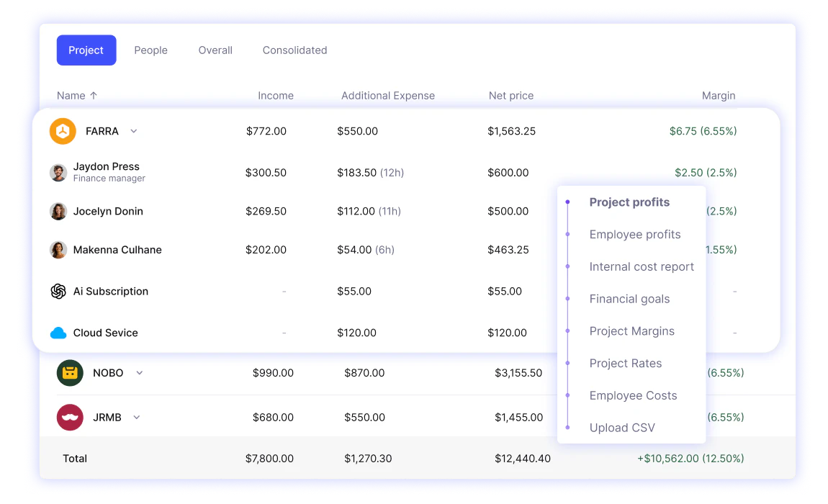The width and height of the screenshot is (828, 504).
Task: Expand the JRMB project chevron
Action: click(x=137, y=418)
